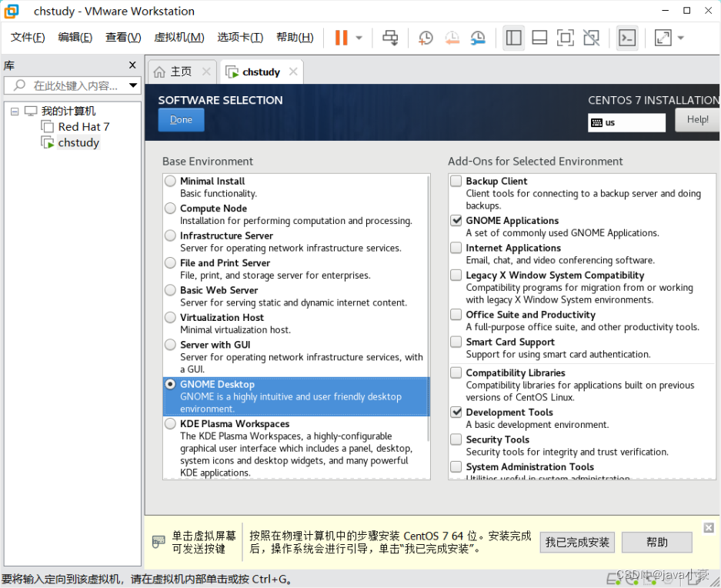Revert to previous snapshot icon
Image resolution: width=721 pixels, height=588 pixels.
(x=452, y=38)
